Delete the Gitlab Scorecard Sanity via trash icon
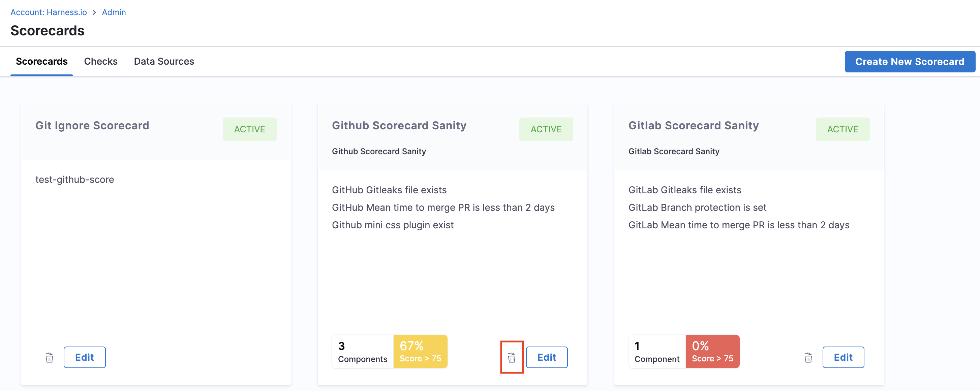The image size is (980, 391). 808,358
